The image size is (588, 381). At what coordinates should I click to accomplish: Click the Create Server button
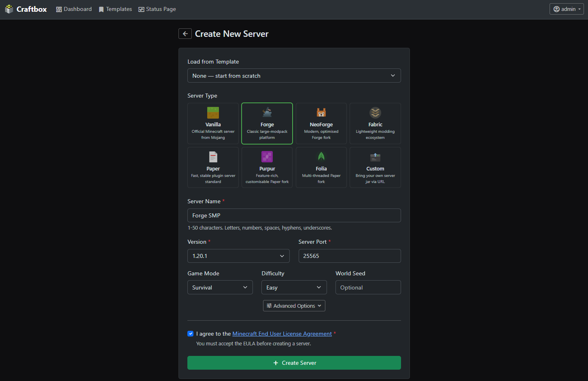click(x=294, y=363)
